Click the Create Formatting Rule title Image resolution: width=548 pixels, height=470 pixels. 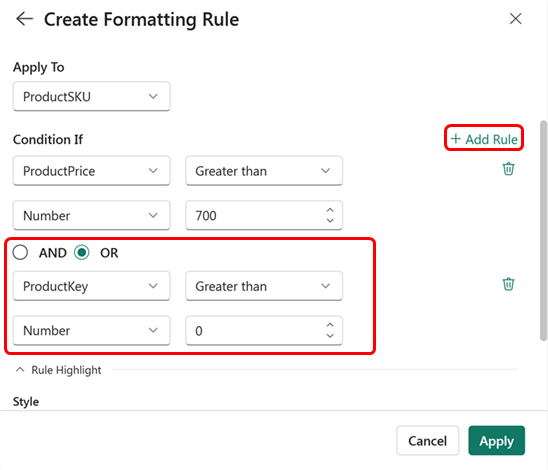point(142,19)
